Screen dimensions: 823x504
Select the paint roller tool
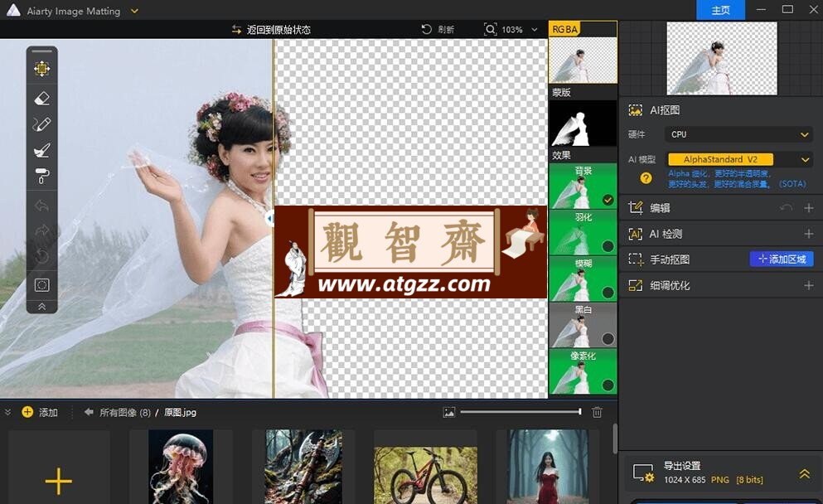42,176
